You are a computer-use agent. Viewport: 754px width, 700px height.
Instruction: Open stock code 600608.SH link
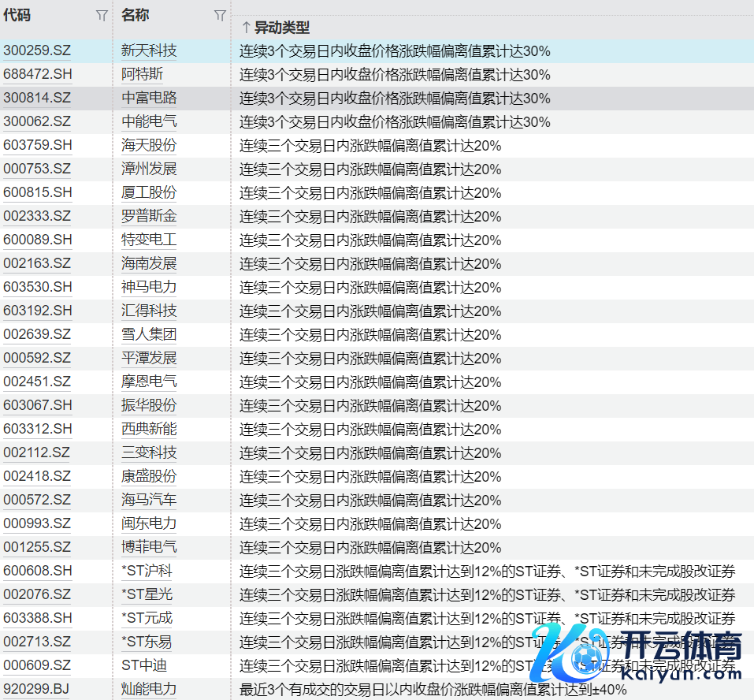37,571
